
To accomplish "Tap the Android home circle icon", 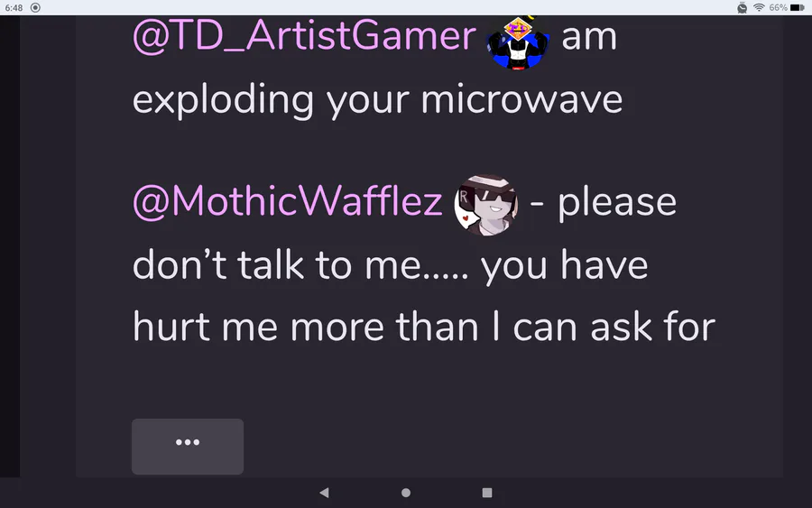I will [x=406, y=493].
